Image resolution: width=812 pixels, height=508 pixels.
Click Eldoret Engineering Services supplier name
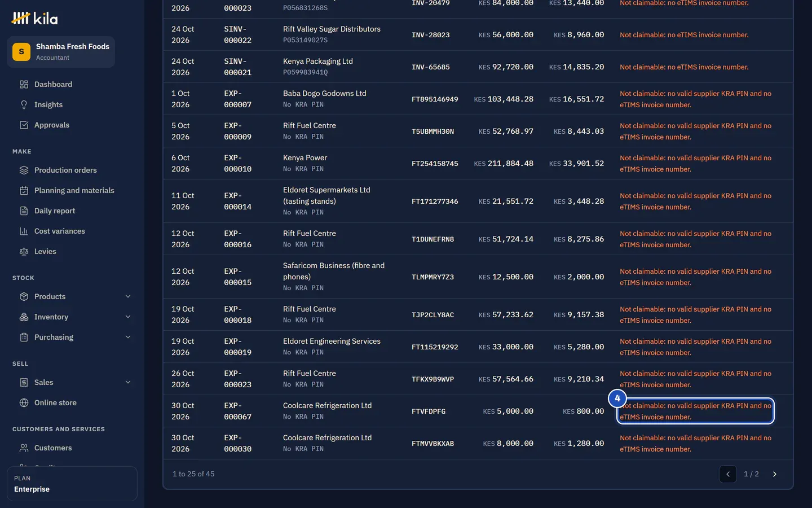tap(332, 341)
